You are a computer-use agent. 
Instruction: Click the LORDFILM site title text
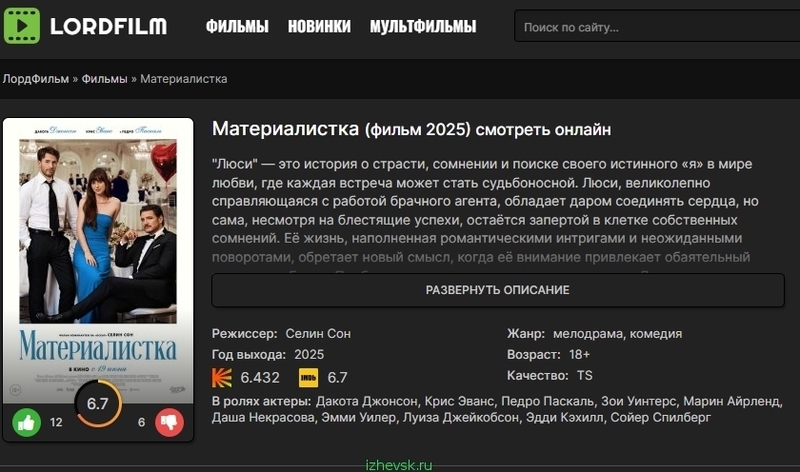coord(109,27)
